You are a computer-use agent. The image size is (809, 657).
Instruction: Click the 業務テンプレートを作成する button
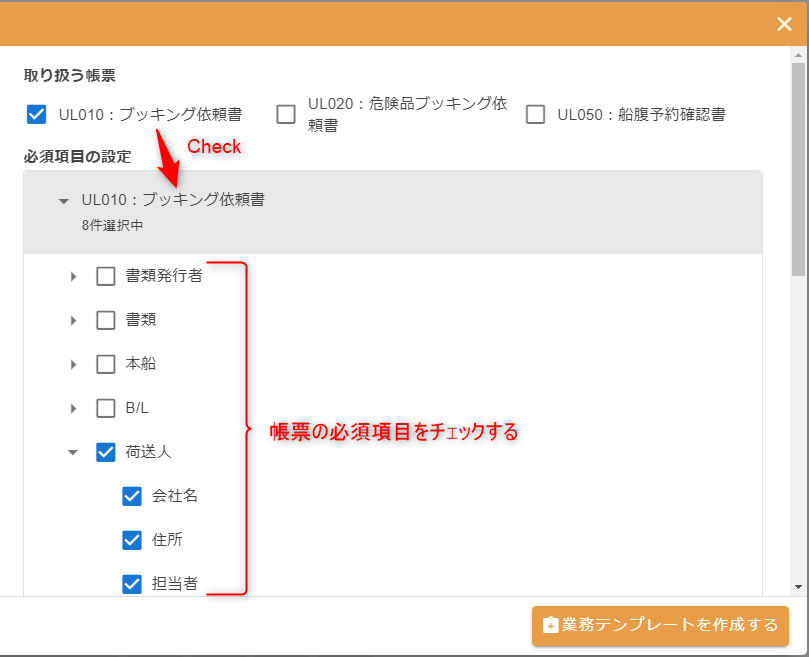660,626
